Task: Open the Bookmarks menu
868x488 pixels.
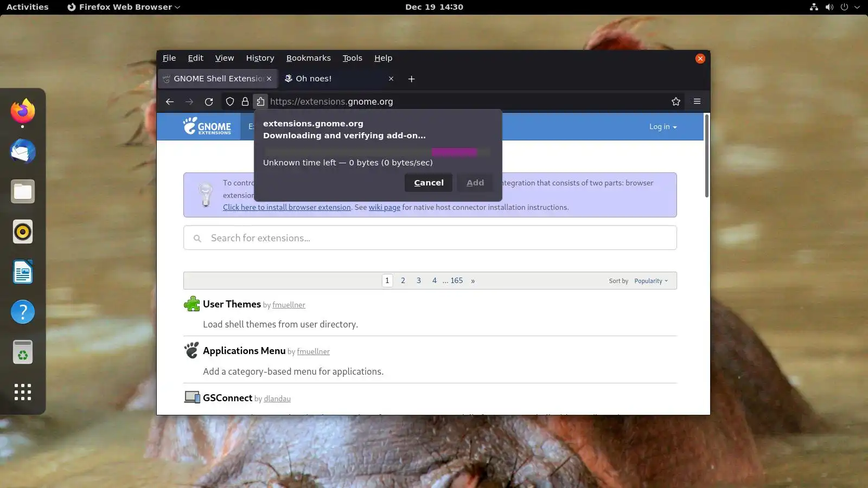Action: 309,58
